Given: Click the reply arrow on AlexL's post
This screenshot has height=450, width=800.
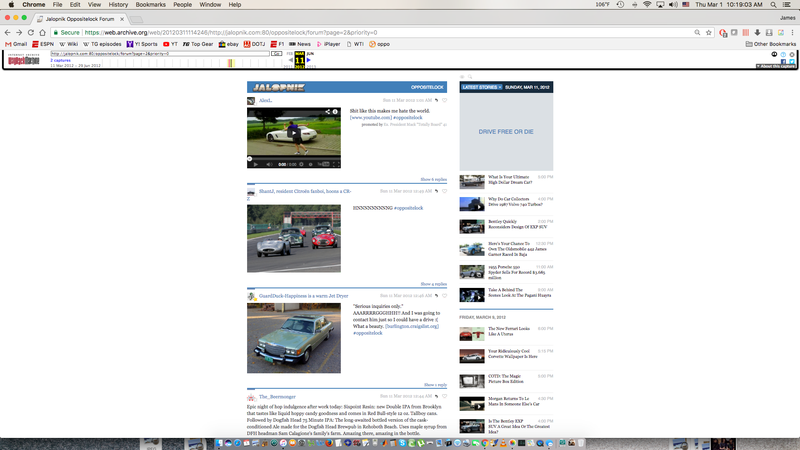Looking at the screenshot, I should (x=436, y=100).
